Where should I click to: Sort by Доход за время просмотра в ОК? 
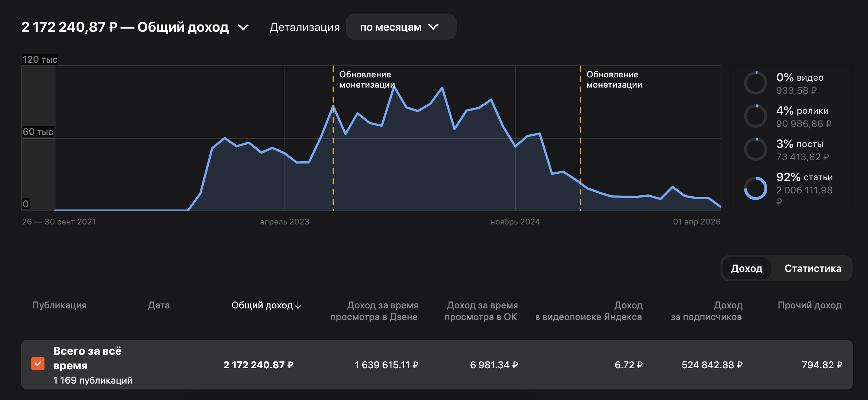point(481,311)
